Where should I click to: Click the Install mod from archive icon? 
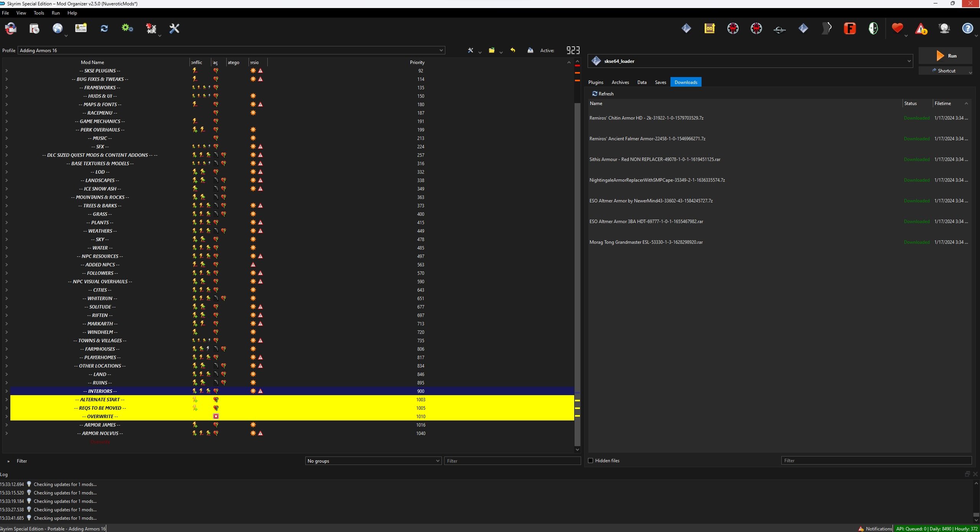point(35,28)
